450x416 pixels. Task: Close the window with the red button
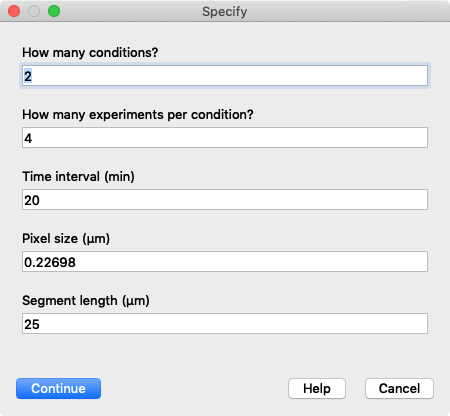point(14,11)
